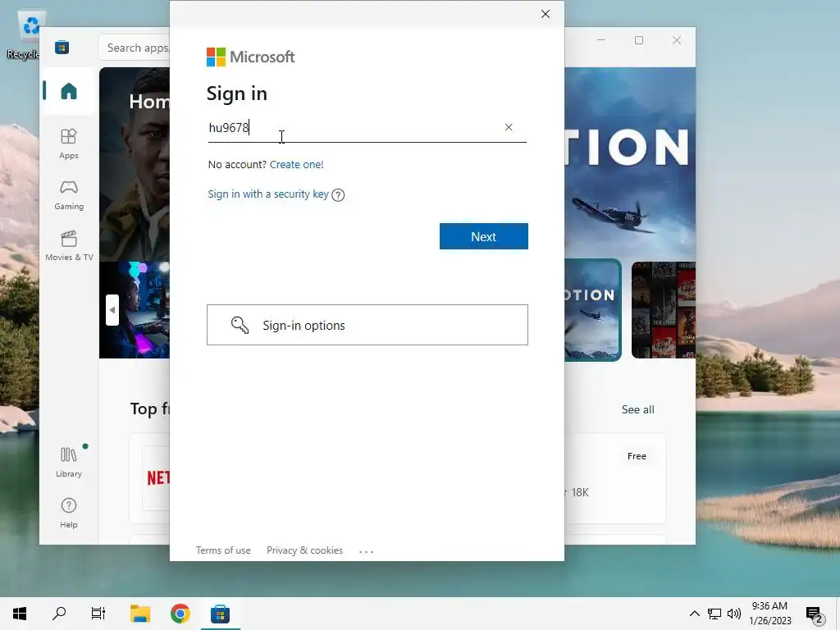Open Apps section in Store sidebar

pos(69,144)
